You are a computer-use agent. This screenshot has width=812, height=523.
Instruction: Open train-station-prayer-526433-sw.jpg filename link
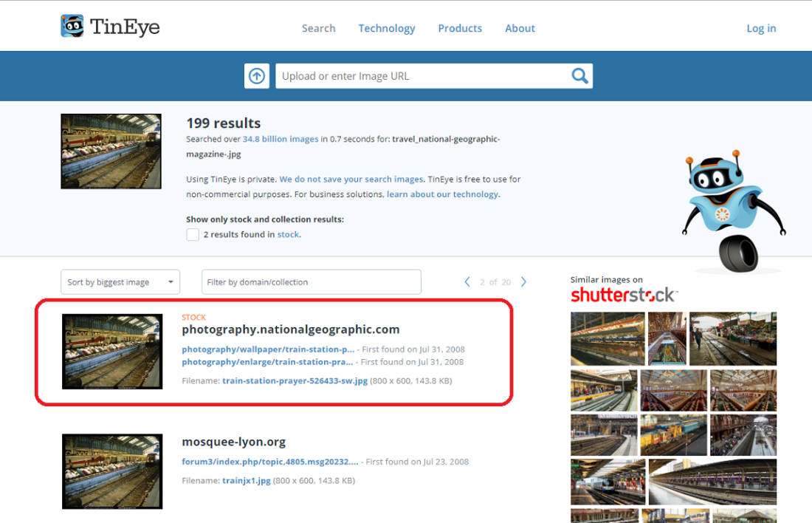tap(295, 381)
